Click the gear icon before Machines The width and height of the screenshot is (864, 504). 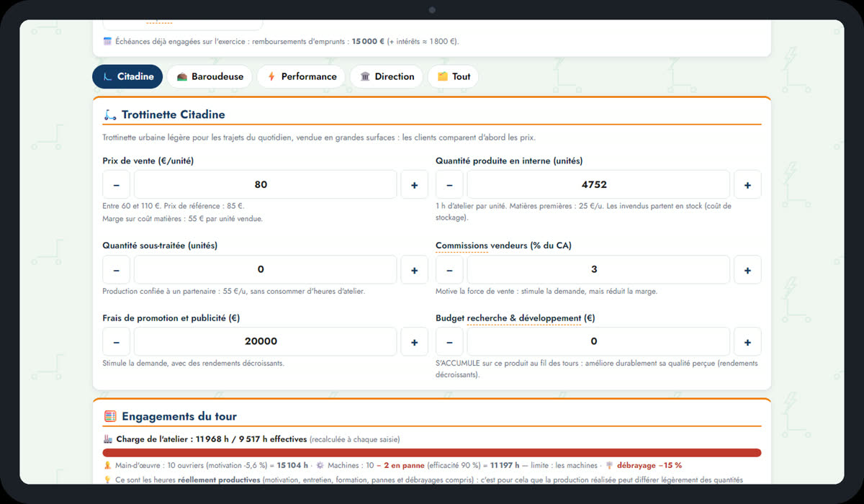coord(320,465)
